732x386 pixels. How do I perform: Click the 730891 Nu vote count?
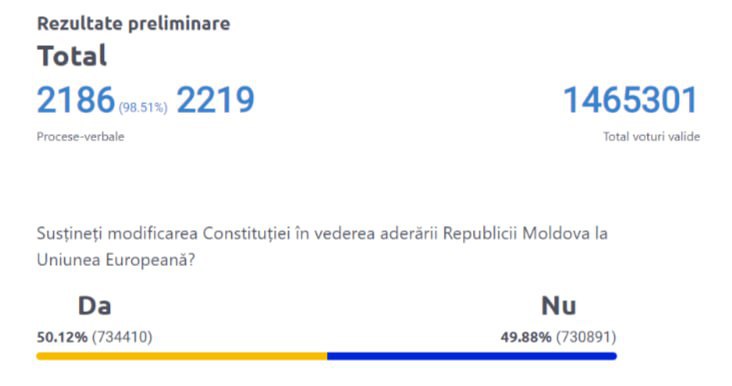[586, 337]
